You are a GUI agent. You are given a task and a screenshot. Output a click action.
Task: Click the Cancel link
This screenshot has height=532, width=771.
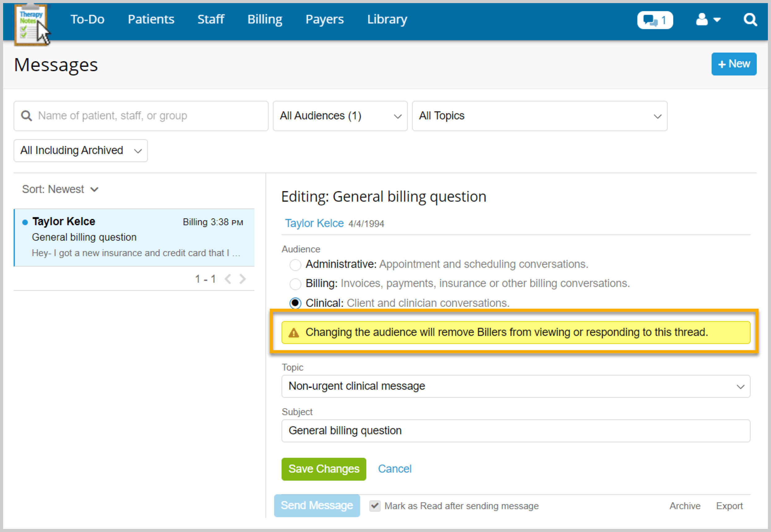tap(395, 469)
